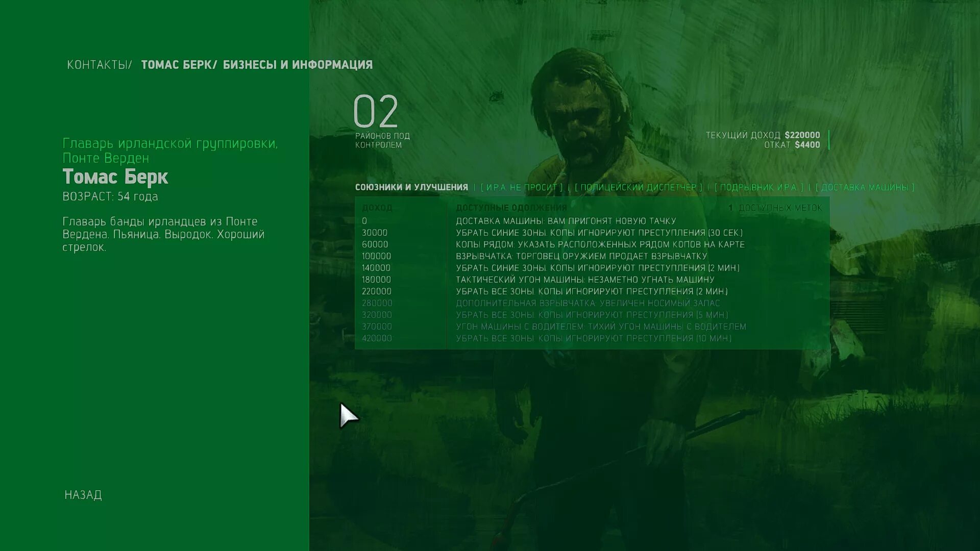The height and width of the screenshot is (551, 980).
Task: Click the locked ДОПОЛНИТЕЛЬНАЯ ВЗРЫВЧАТКА favor
Action: [587, 303]
